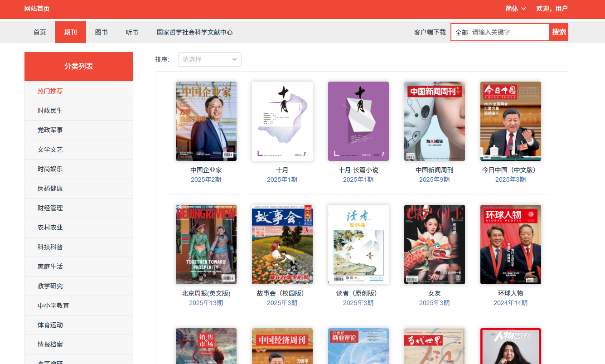
Task: Open the 中国新闻周刊 cover thumbnail
Action: click(435, 121)
